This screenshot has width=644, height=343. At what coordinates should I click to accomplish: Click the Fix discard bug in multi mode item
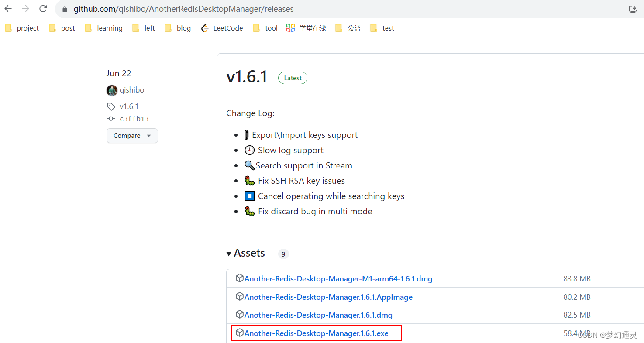pos(308,212)
